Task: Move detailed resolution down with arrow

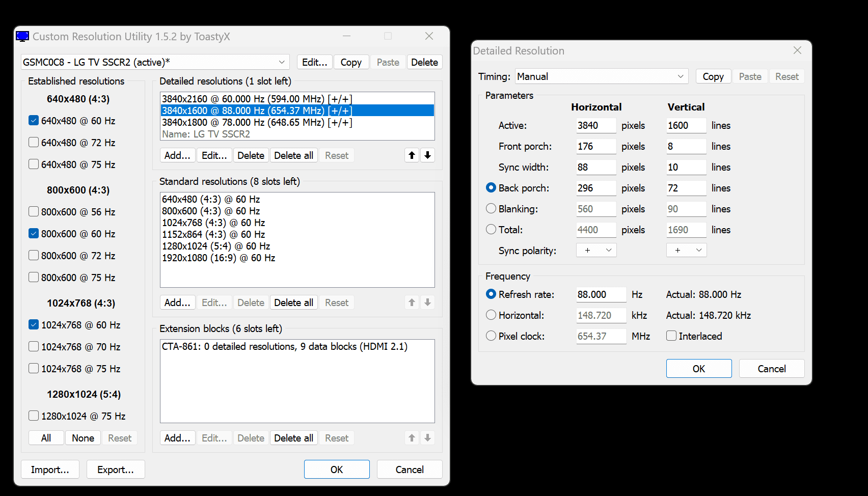Action: pyautogui.click(x=428, y=155)
